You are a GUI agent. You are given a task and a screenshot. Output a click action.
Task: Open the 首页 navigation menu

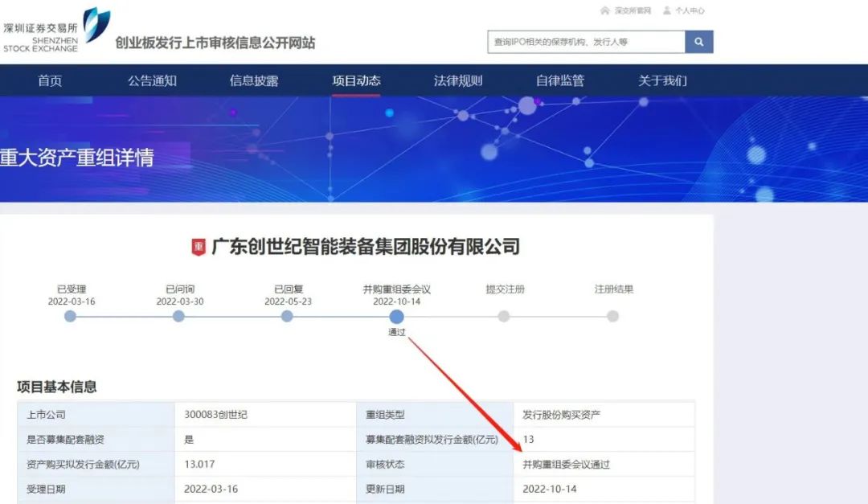click(x=50, y=80)
